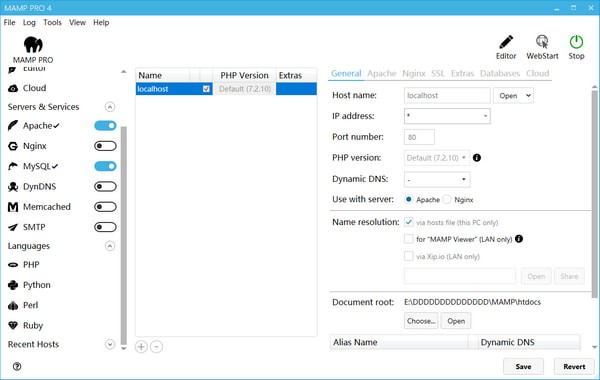The height and width of the screenshot is (380, 600).
Task: Open help question mark icon
Action: point(17,367)
